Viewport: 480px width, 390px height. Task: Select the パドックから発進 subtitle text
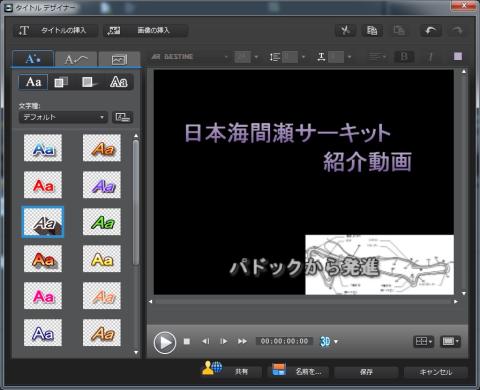pos(304,267)
